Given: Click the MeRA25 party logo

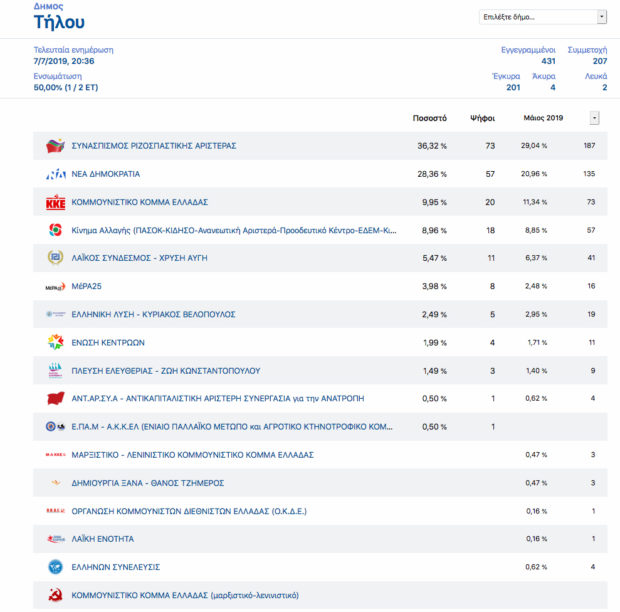Looking at the screenshot, I should (55, 287).
